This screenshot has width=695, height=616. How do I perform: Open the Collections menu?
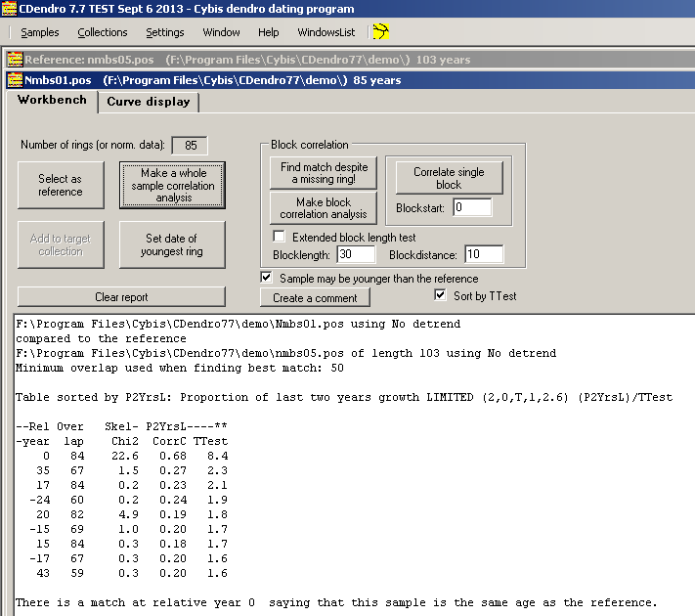point(103,32)
